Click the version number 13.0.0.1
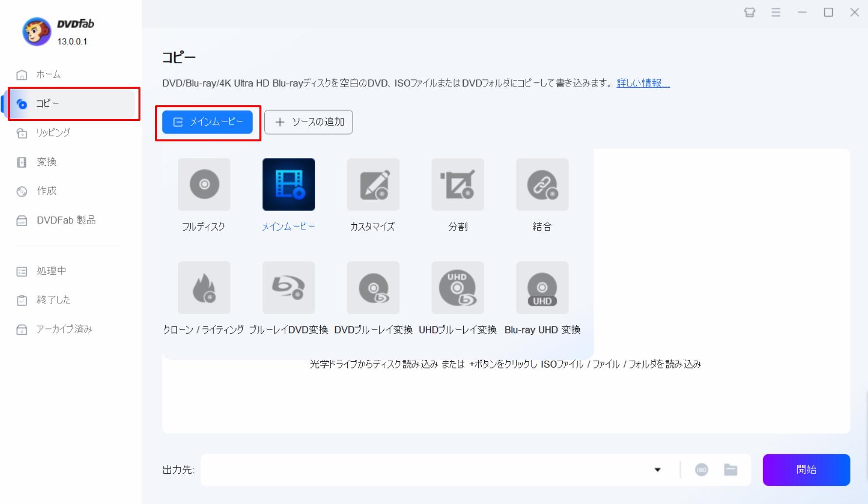 pyautogui.click(x=72, y=42)
